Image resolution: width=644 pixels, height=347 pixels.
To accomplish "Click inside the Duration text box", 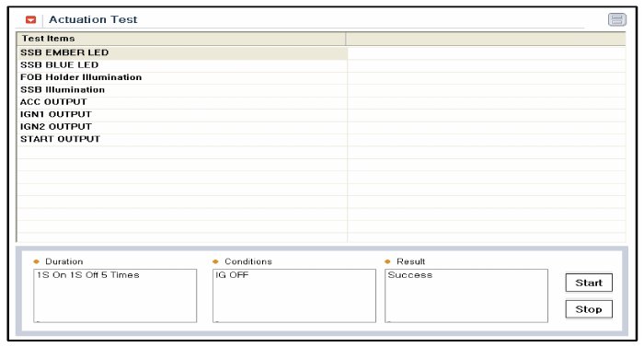I will 115,295.
